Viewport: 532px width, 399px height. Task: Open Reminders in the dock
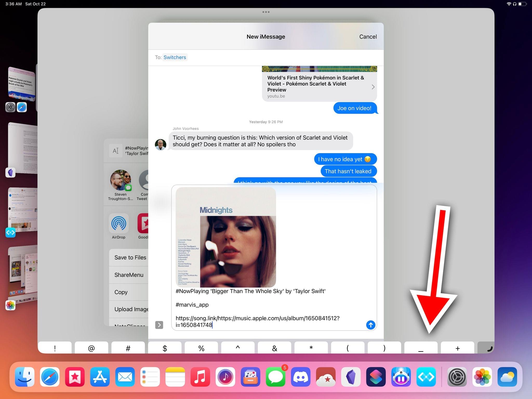[x=150, y=377]
